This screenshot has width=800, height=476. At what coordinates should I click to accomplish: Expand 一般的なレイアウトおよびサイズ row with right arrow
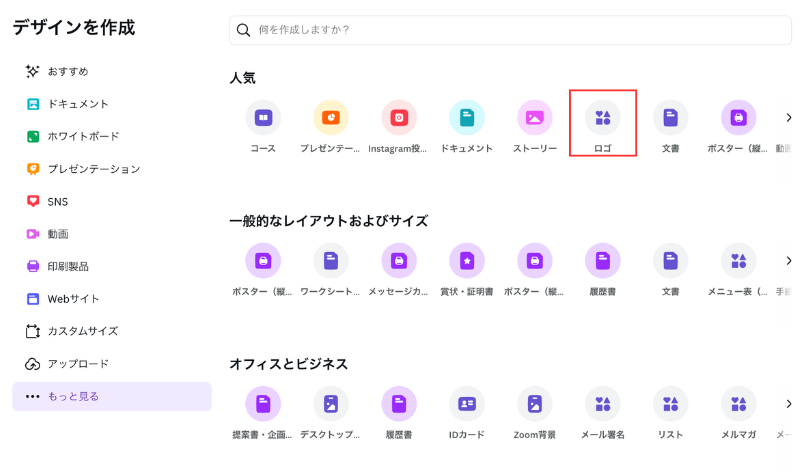click(788, 261)
